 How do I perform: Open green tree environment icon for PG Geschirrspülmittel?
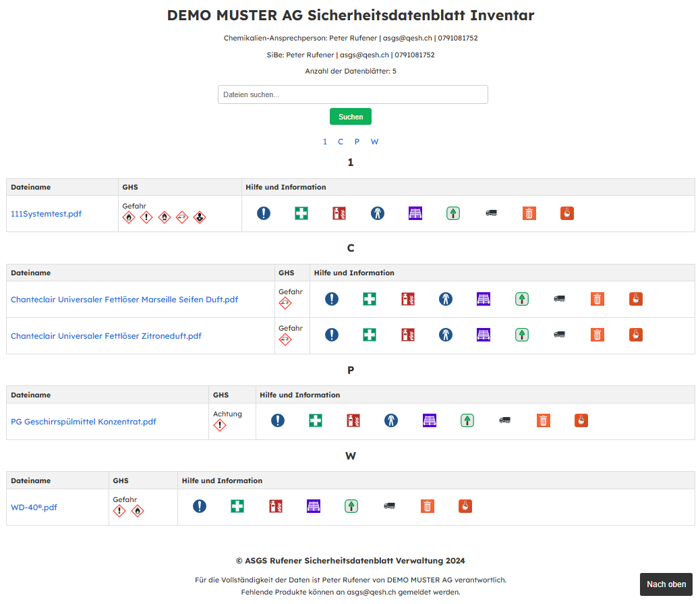467,420
